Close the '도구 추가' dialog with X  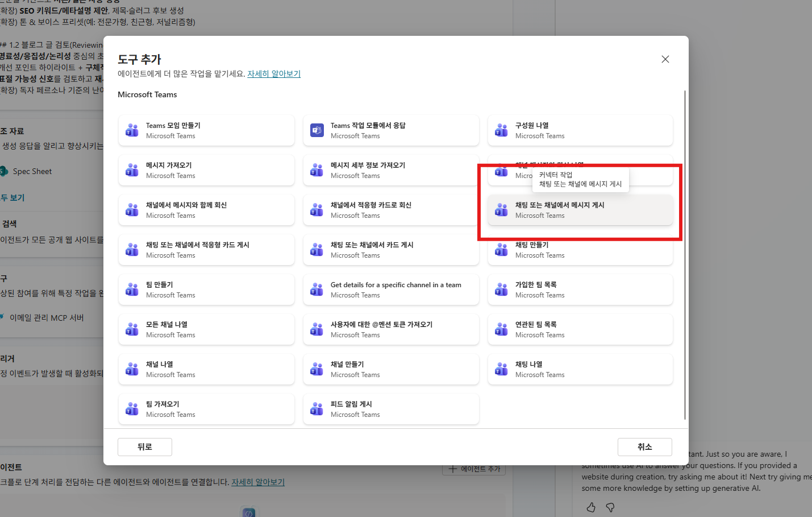(x=665, y=59)
